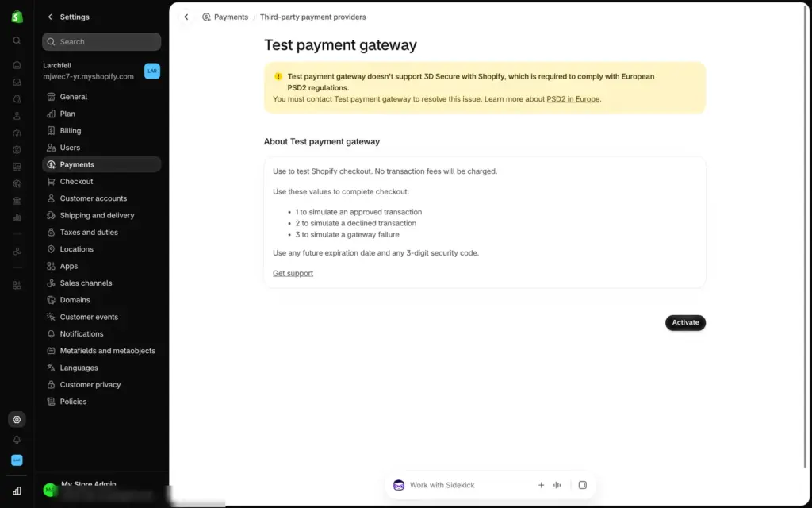Open the Sales channels rail icon
812x508 pixels.
pyautogui.click(x=17, y=252)
